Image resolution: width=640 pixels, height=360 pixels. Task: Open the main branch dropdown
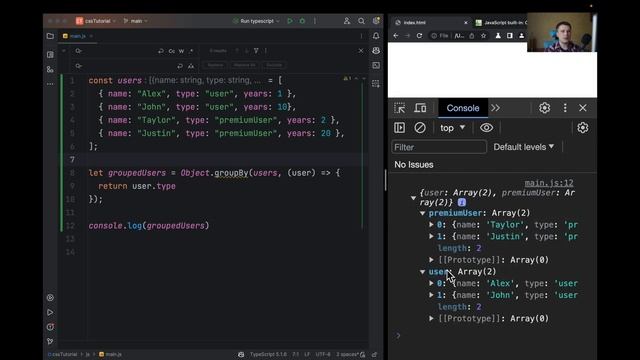point(136,21)
